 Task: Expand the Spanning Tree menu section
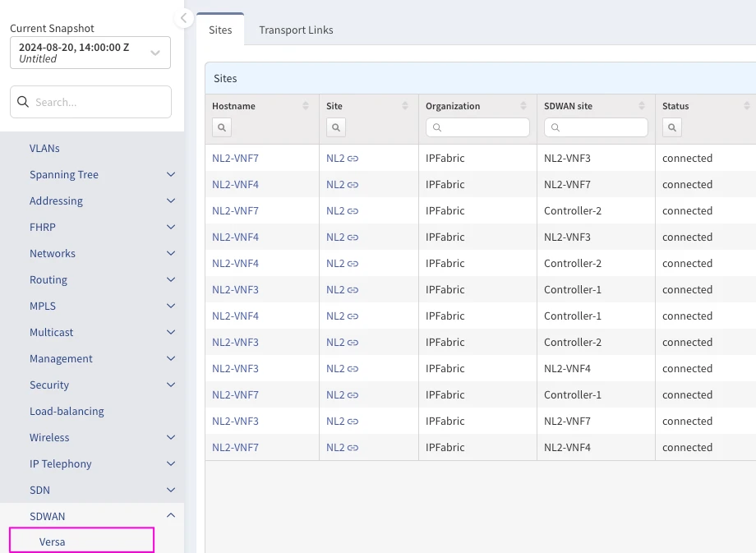pos(171,175)
